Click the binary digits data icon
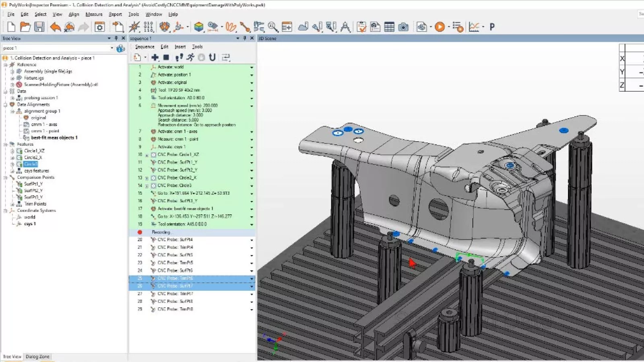The height and width of the screenshot is (362, 644). (149, 27)
